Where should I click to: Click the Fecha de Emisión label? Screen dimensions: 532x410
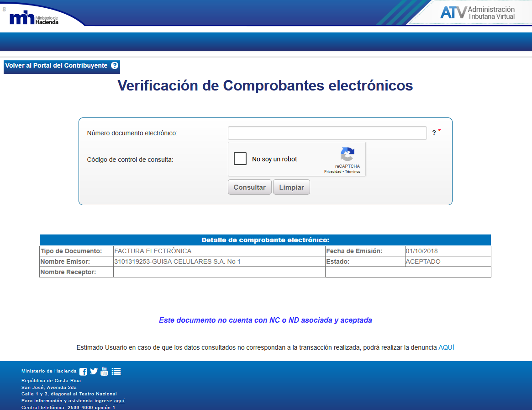pos(354,251)
